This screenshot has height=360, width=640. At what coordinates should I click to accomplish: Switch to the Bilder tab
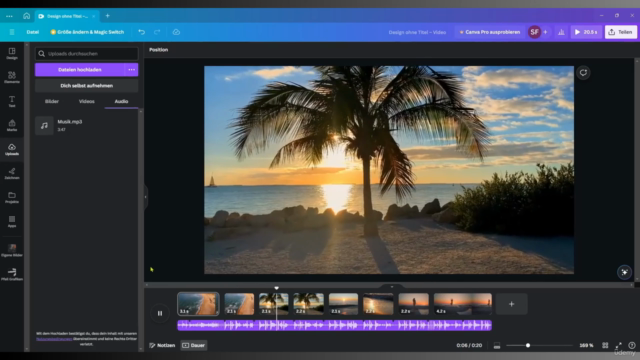pyautogui.click(x=52, y=101)
